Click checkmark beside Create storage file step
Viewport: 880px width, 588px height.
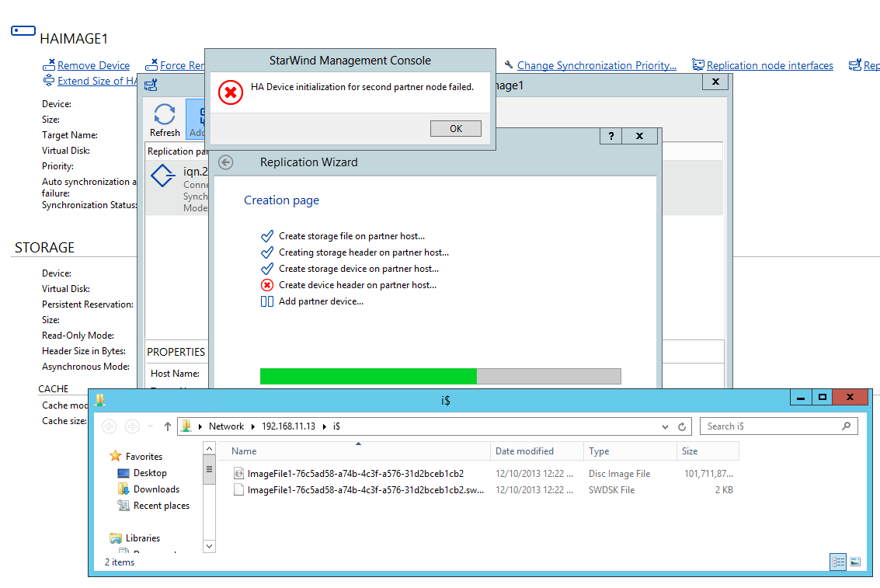coord(267,236)
